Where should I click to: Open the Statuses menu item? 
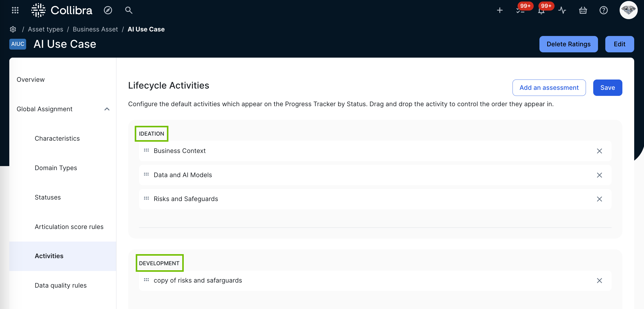[x=48, y=197]
